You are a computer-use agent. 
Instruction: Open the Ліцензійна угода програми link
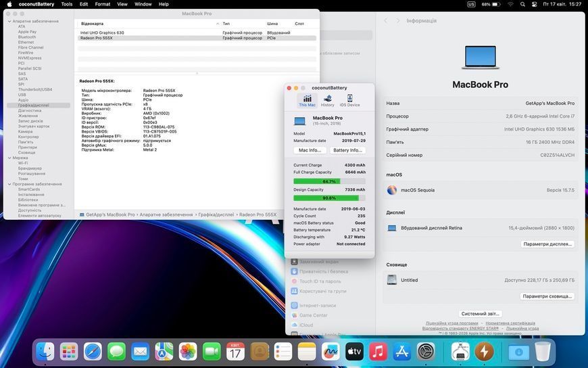(x=452, y=323)
